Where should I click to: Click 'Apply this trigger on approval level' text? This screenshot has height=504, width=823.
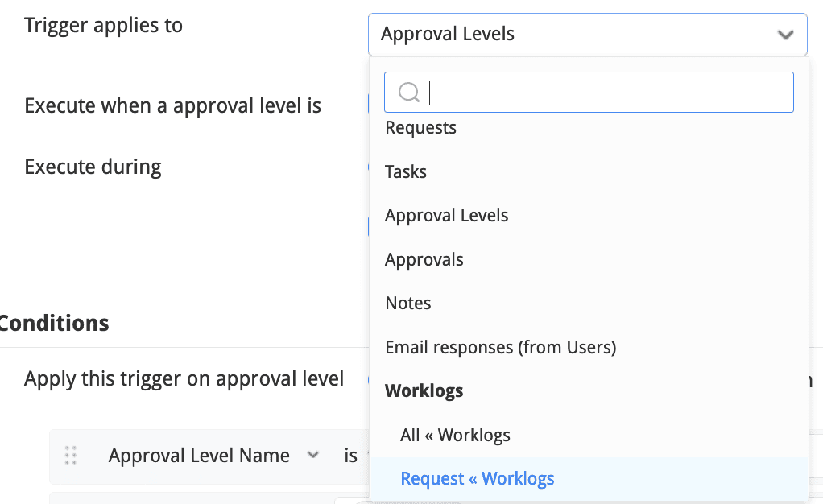point(184,378)
